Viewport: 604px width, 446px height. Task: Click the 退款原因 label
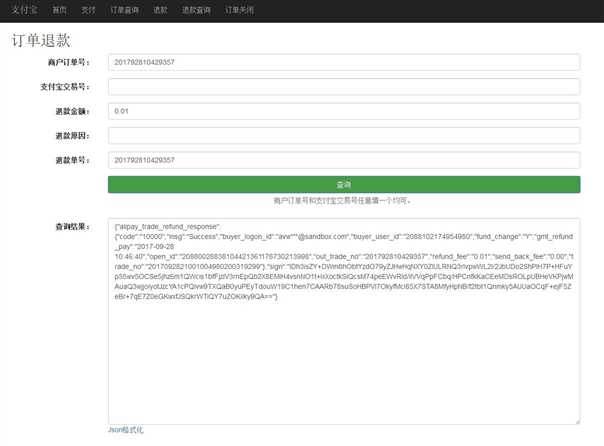72,136
